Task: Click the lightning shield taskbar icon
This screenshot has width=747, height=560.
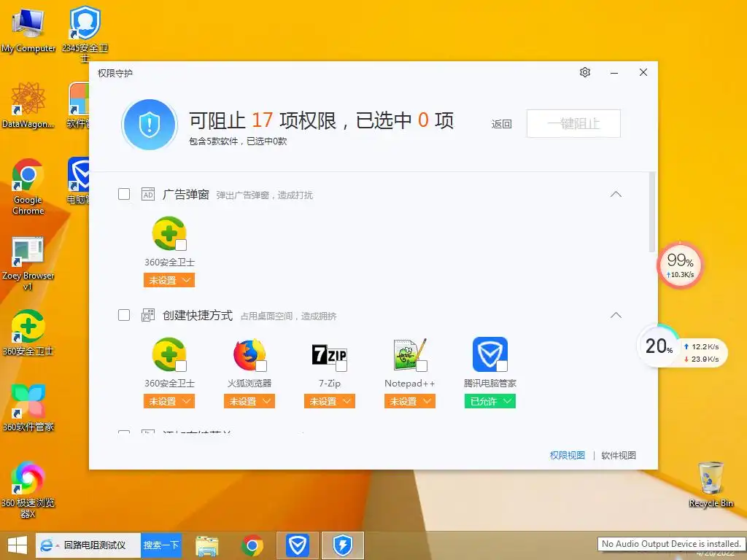Action: coord(343,545)
